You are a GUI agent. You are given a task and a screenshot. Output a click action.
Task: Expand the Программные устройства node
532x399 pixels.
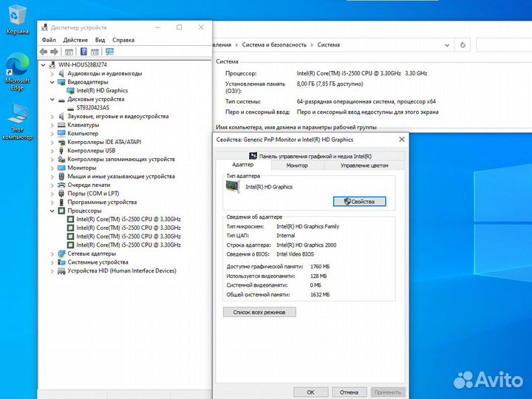coord(52,202)
